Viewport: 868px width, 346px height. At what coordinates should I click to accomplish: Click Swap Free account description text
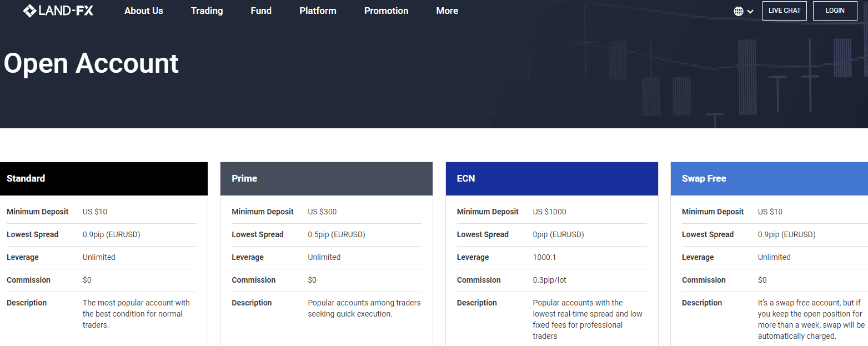coord(811,319)
